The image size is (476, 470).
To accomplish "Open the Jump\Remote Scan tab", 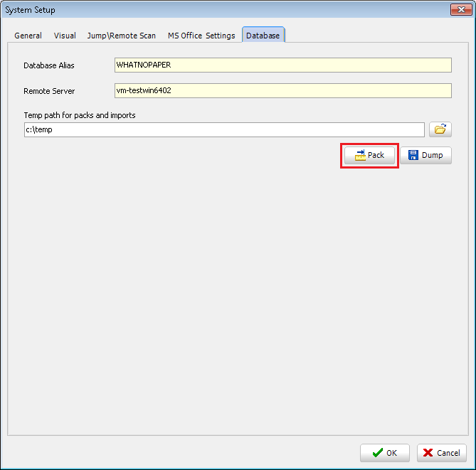I will [x=122, y=36].
